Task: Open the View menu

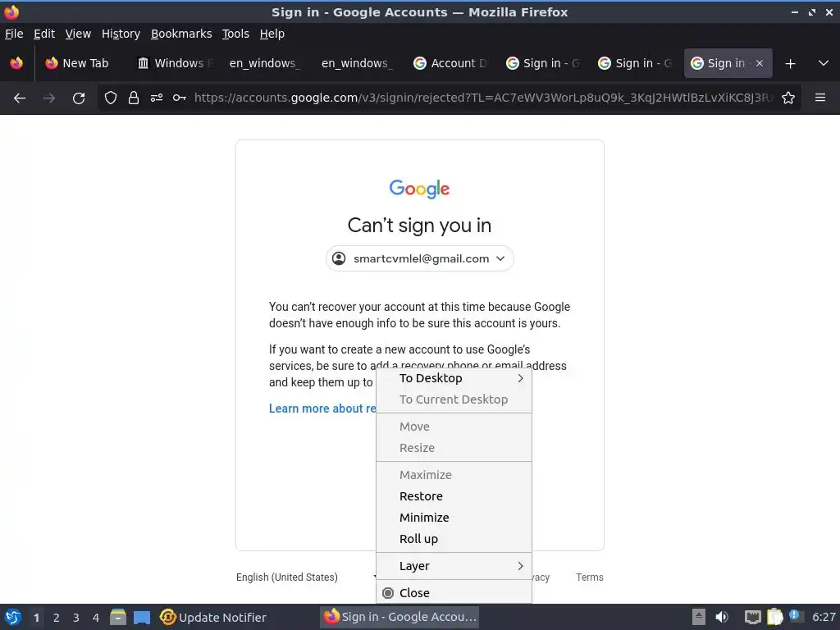Action: click(x=78, y=34)
